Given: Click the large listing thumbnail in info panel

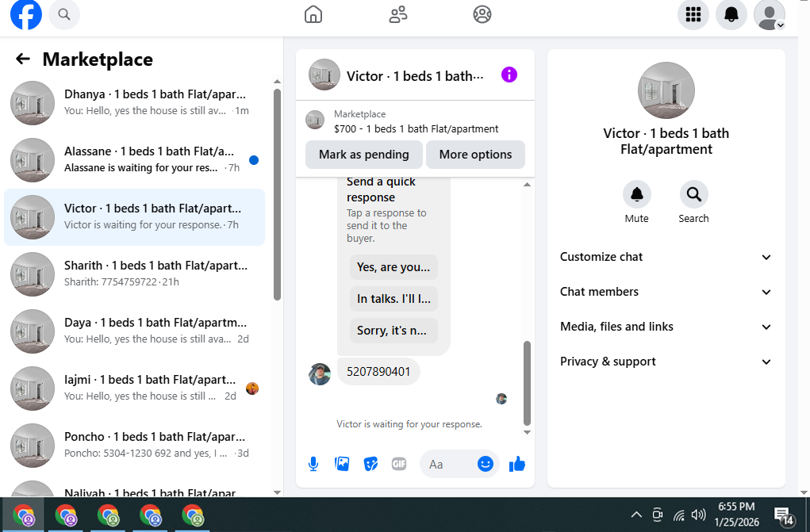Looking at the screenshot, I should tap(666, 90).
